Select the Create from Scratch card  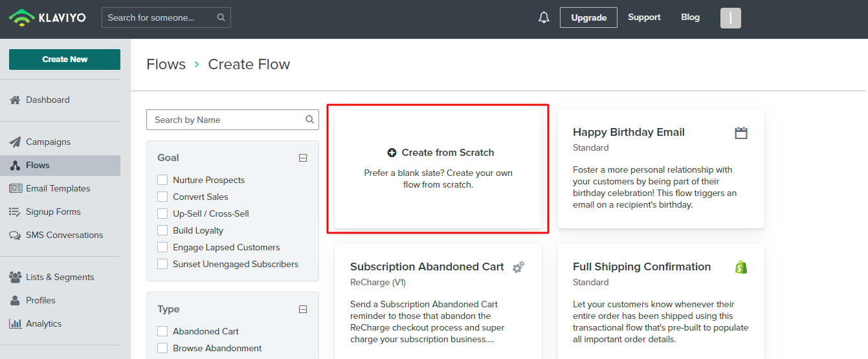[438, 168]
